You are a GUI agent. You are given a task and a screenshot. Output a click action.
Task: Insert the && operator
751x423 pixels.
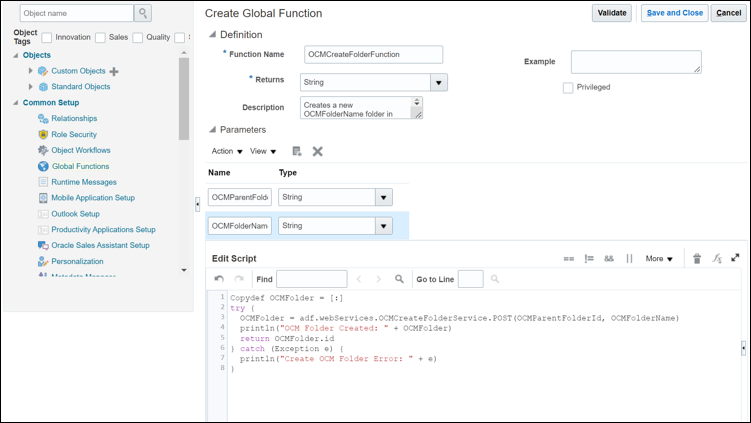[609, 258]
